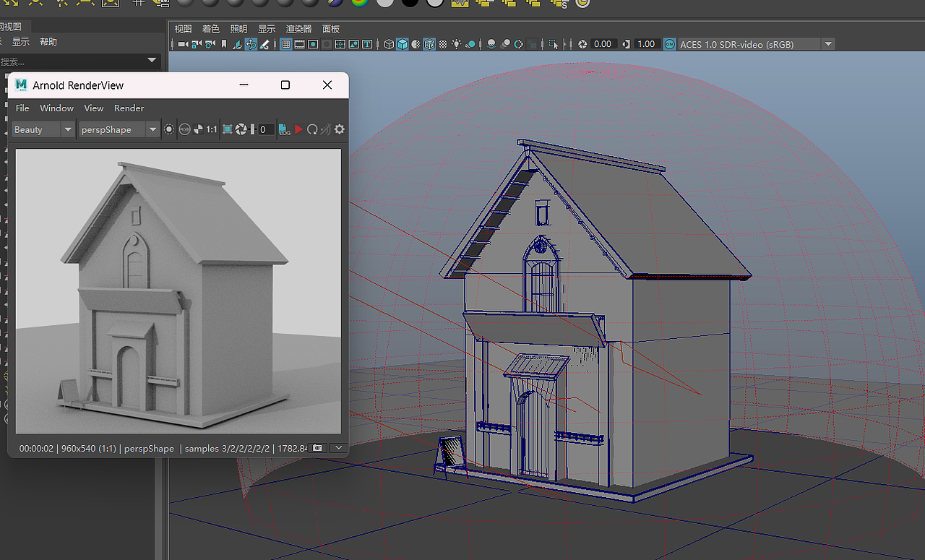Toggle the Multisample Anti-aliasing icon
Image resolution: width=925 pixels, height=560 pixels.
[x=518, y=44]
